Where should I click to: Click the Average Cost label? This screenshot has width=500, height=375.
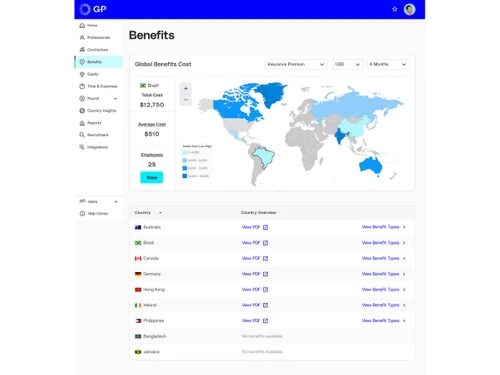click(x=152, y=124)
